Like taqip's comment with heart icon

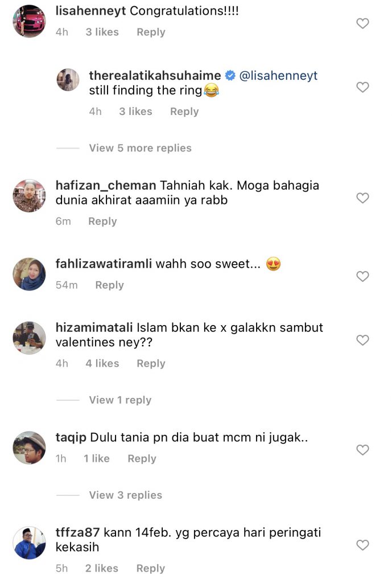[362, 450]
